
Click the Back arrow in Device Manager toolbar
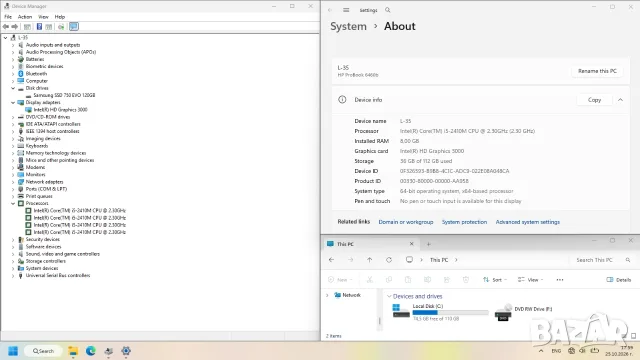[6, 27]
